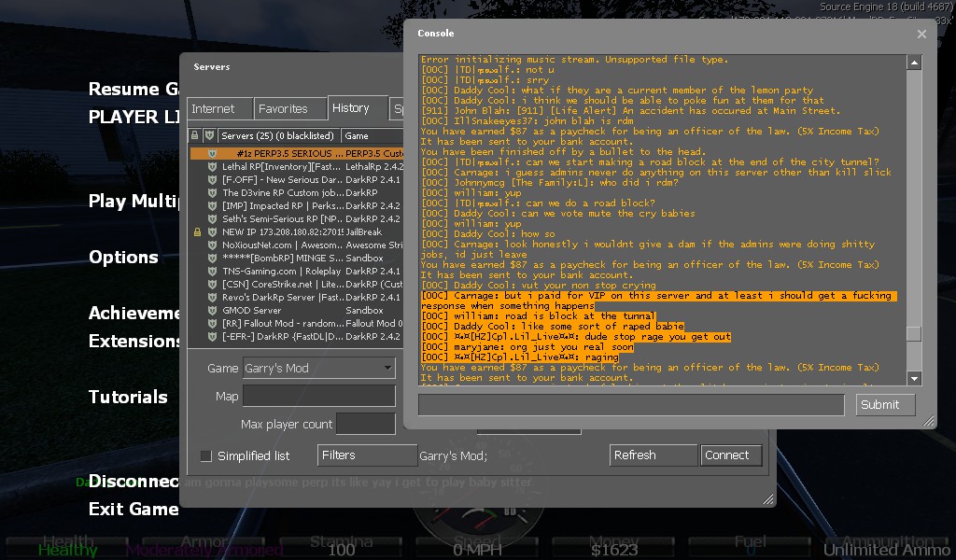This screenshot has width=956, height=560.
Task: Click padlock icon on NEW IP 173.208.180.82 row
Action: [x=197, y=232]
